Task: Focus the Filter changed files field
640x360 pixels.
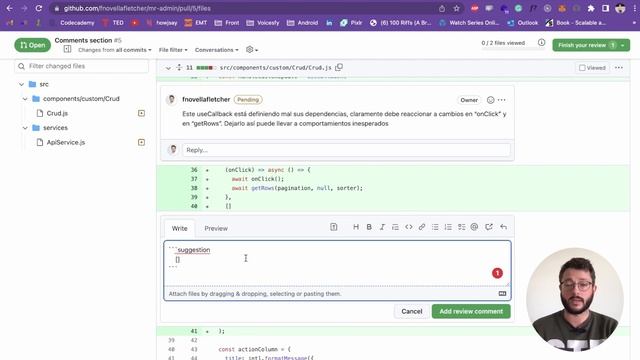Action: [82, 66]
